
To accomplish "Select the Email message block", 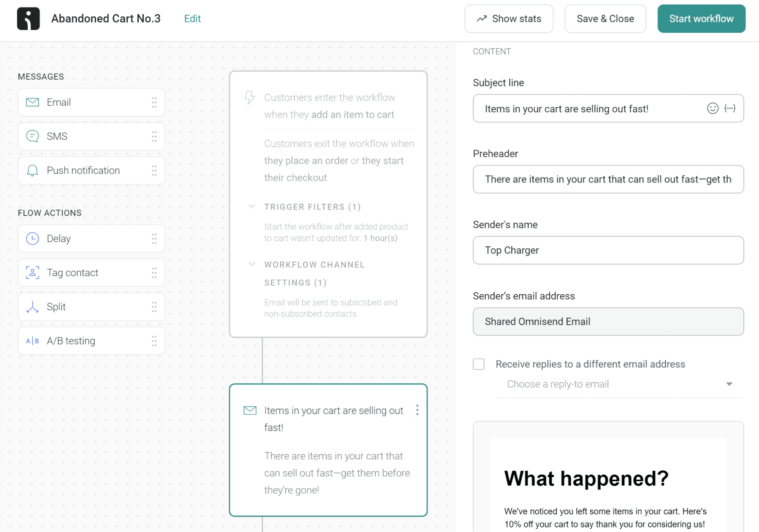I will [x=91, y=102].
